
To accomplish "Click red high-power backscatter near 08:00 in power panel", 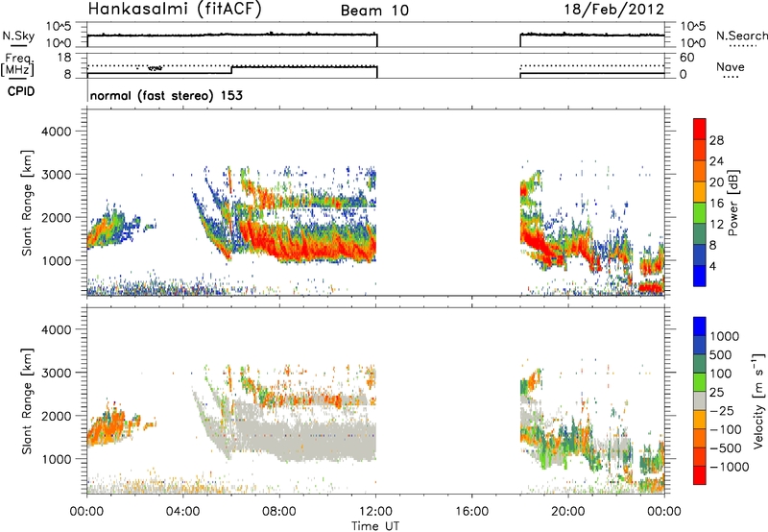I will coord(281,248).
